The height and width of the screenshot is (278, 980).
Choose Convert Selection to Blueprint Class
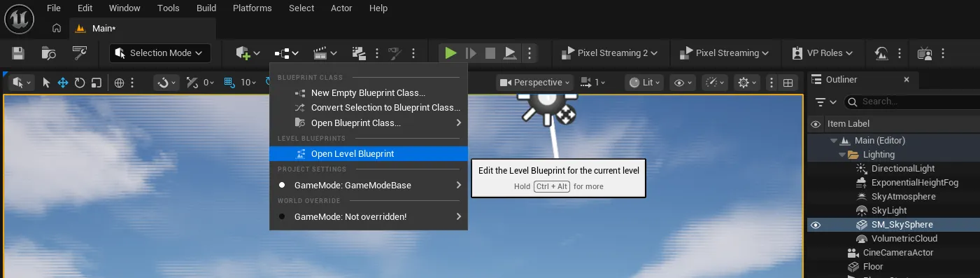pos(368,108)
